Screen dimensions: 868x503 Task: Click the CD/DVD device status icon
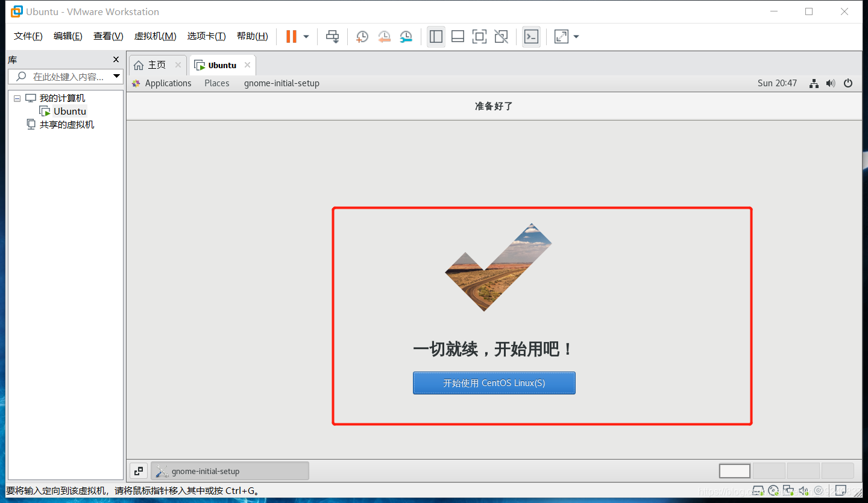point(773,490)
